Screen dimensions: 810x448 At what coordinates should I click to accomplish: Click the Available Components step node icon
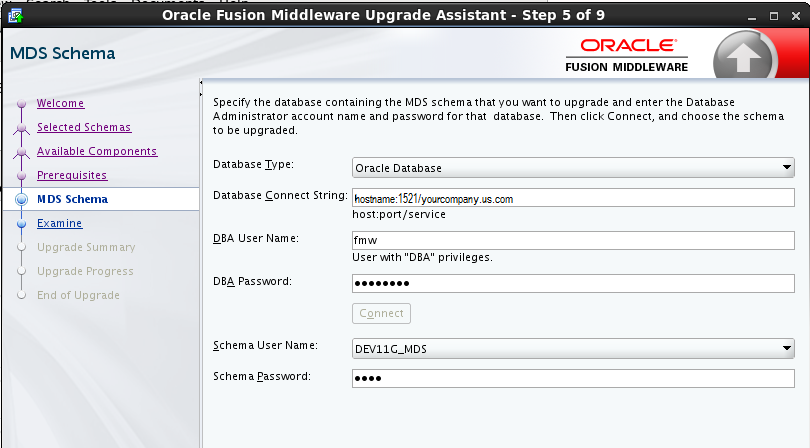(21, 152)
